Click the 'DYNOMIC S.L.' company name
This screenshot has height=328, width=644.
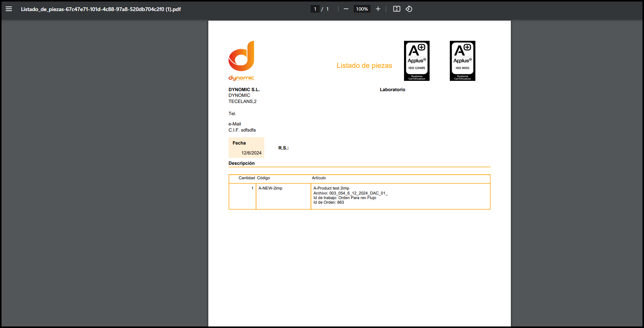coord(244,90)
